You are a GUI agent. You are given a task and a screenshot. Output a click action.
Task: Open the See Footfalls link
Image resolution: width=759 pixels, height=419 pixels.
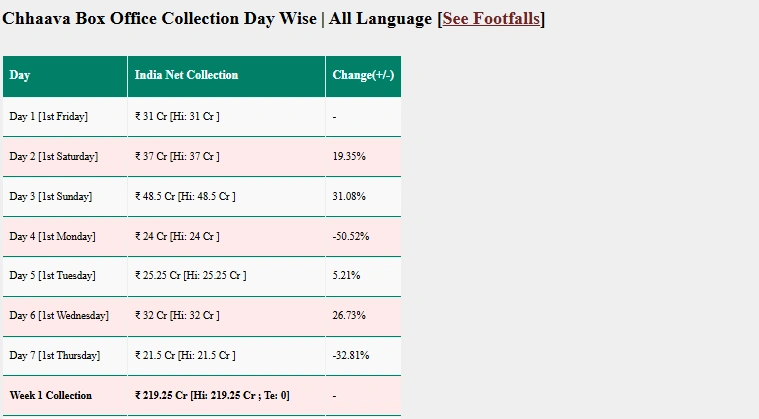[x=491, y=18]
